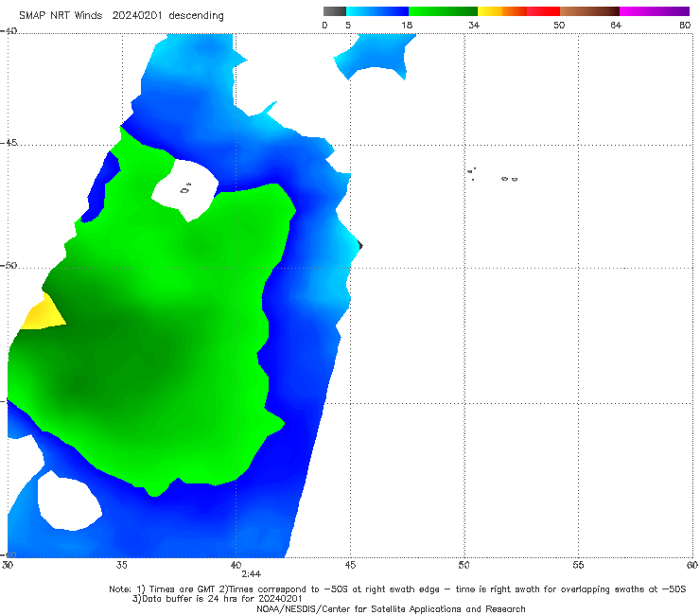Image resolution: width=700 pixels, height=615 pixels.
Task: Click the note line 'Data buffer is 24 hrs for 20240201'
Action: (x=217, y=599)
